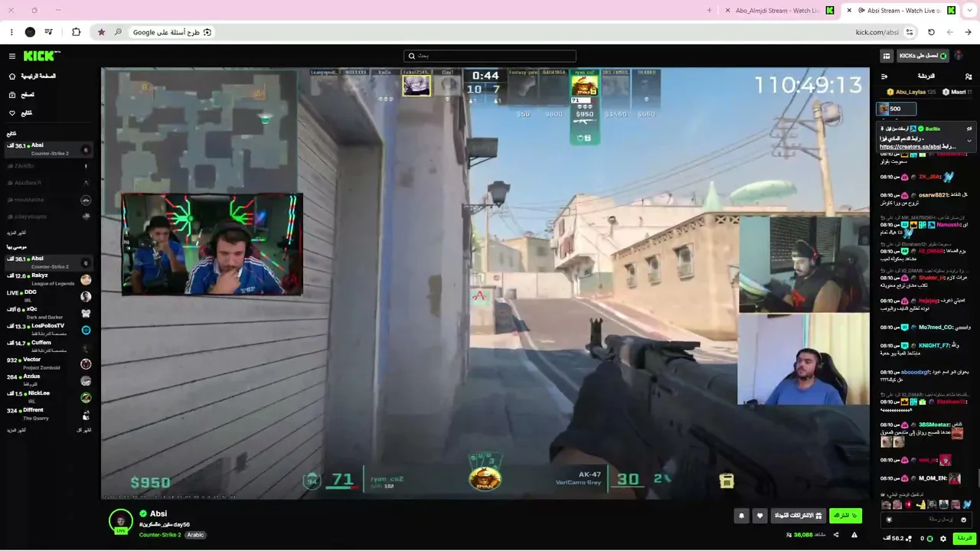Open the Counter-Strike 2 category link

(160, 535)
